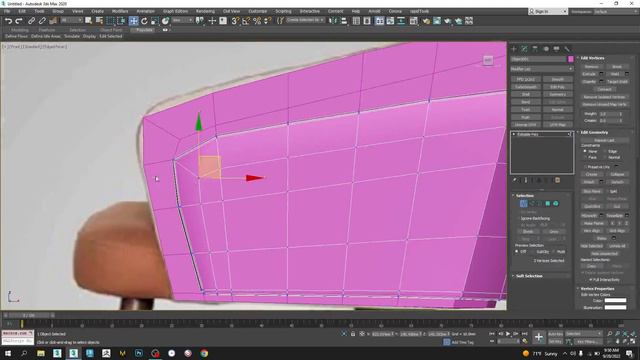Image resolution: width=640 pixels, height=360 pixels.
Task: Click the Mirror tool icon
Action: (333, 21)
